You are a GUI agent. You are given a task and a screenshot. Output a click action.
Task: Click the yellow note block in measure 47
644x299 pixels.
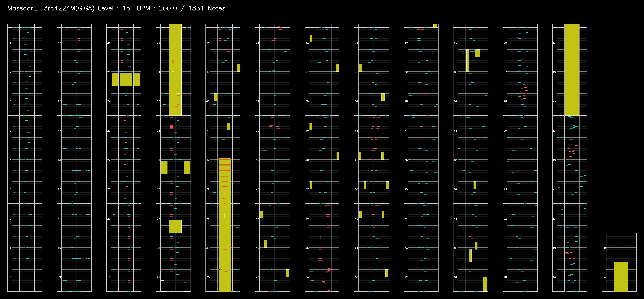point(261,215)
